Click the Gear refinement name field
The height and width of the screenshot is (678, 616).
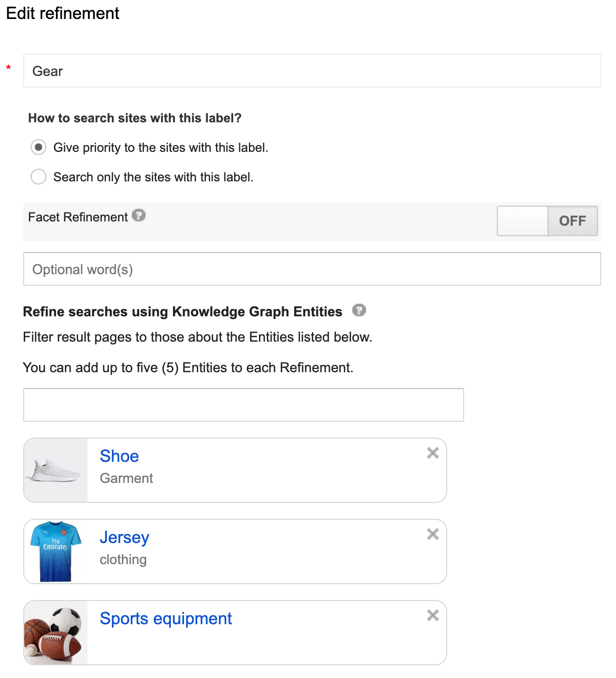pos(312,71)
